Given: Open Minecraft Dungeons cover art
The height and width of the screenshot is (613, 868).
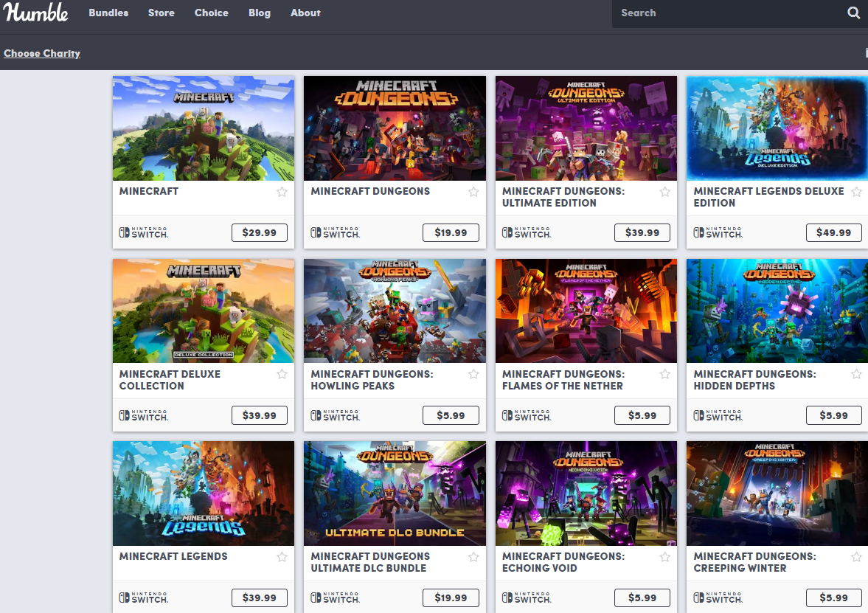Looking at the screenshot, I should 395,128.
